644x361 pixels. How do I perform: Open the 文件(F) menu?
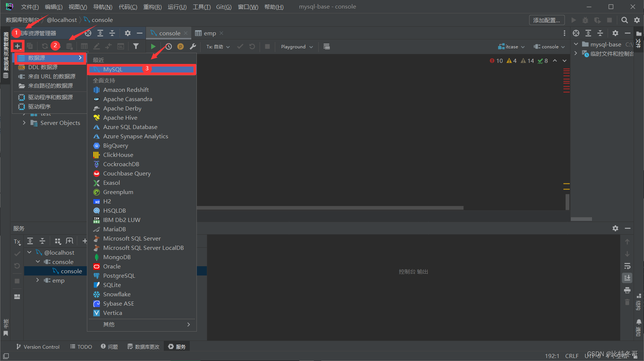(30, 7)
